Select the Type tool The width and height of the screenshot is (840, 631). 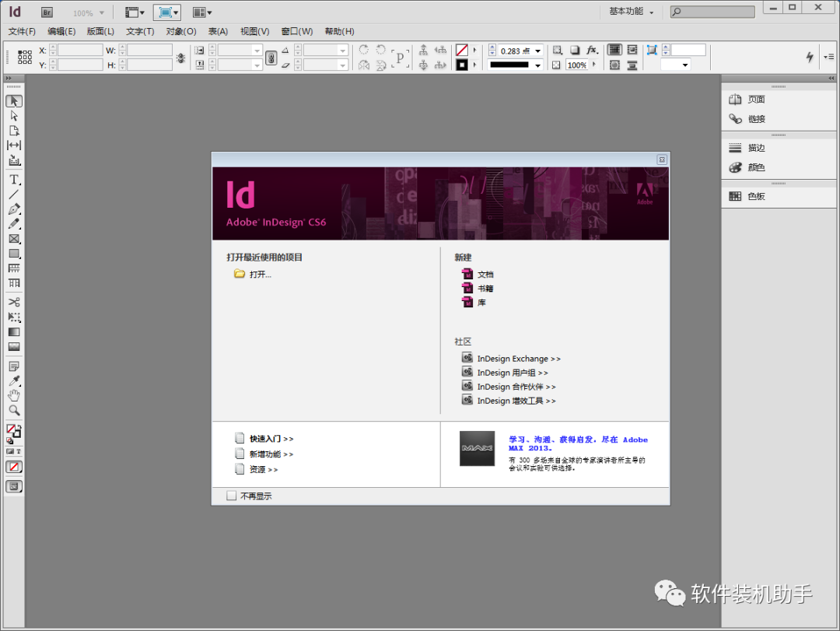[x=14, y=180]
